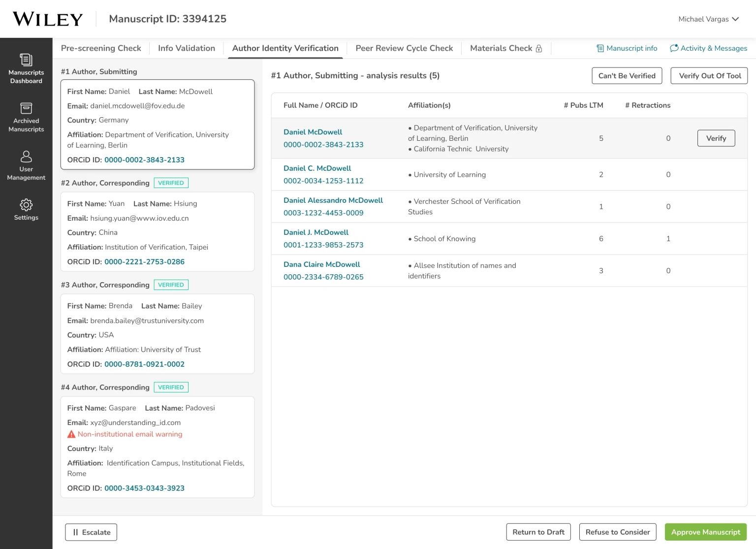Switch to the Pre-screening Check tab
Screen dimensions: 756x549
click(101, 48)
